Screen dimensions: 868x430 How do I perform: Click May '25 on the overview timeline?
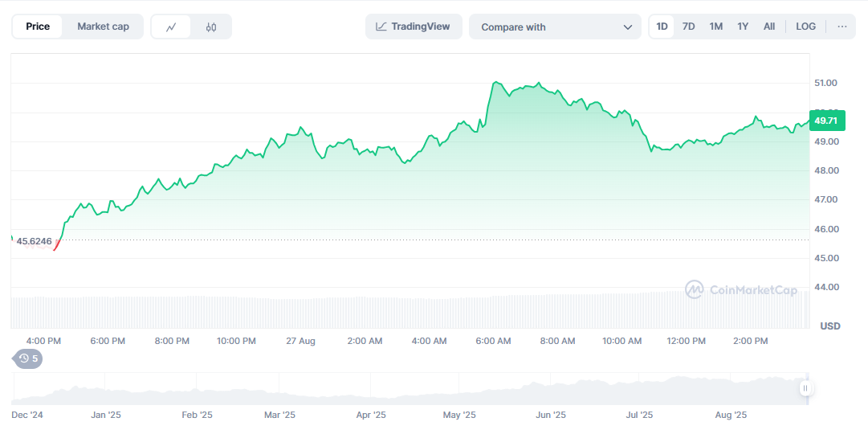460,415
